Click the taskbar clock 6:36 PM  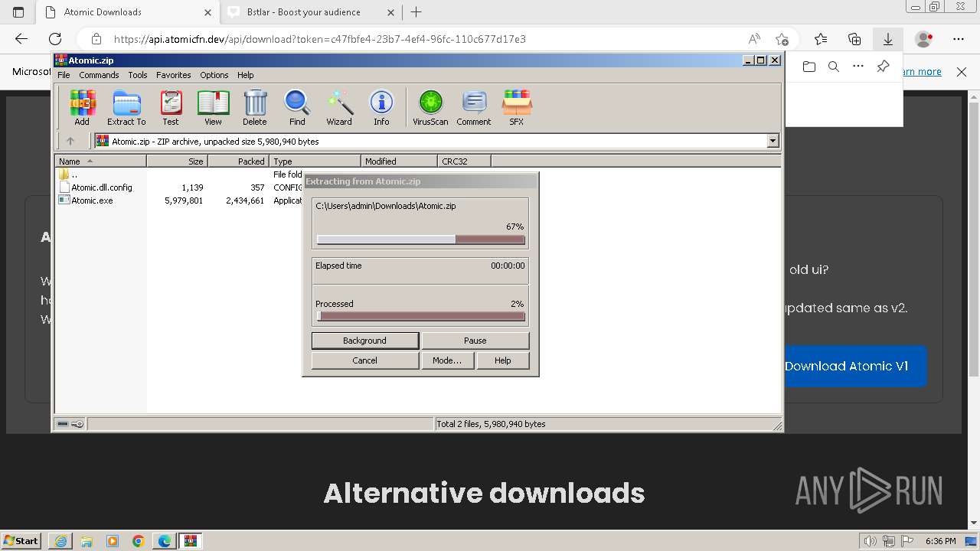tap(940, 541)
